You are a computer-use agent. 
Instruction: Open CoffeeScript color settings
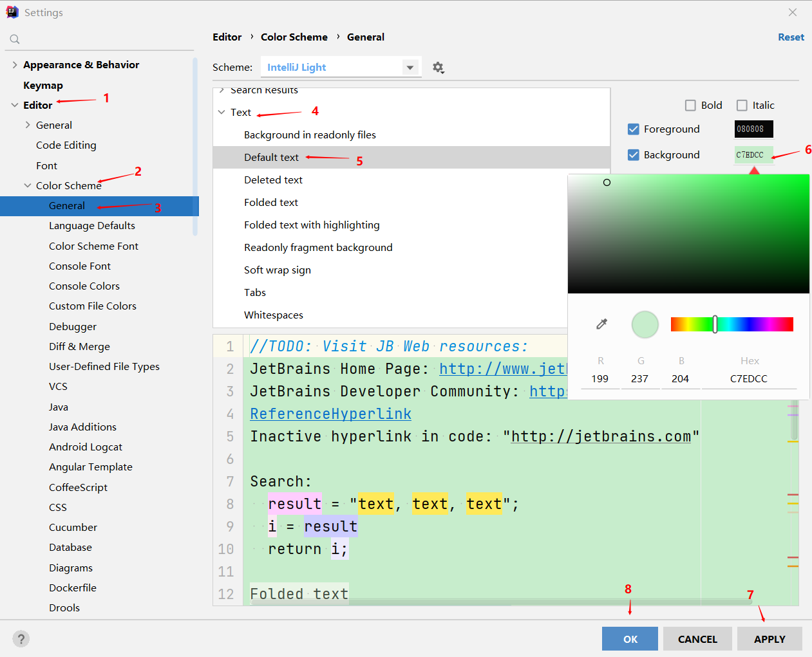pos(78,488)
